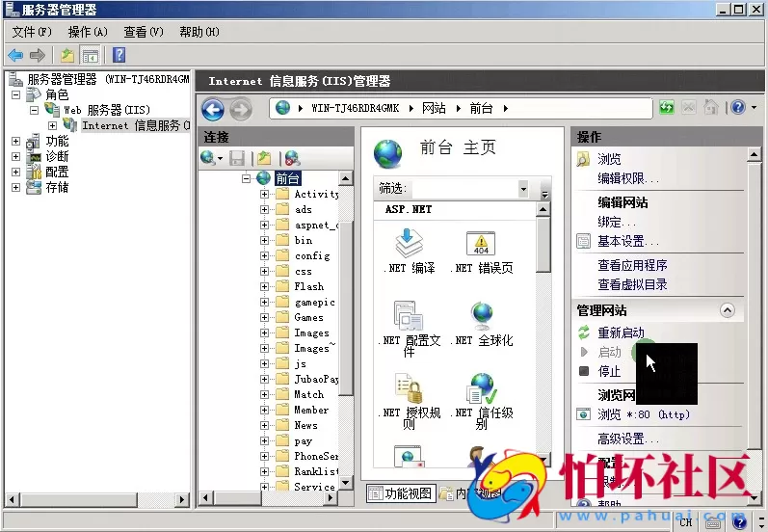Click the left panel horizontal scrollbar
768x532 pixels.
coord(96,499)
